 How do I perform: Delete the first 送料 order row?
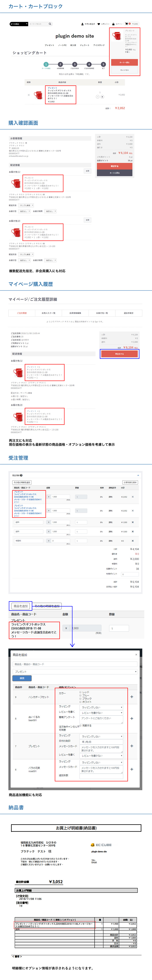[x=133, y=522]
